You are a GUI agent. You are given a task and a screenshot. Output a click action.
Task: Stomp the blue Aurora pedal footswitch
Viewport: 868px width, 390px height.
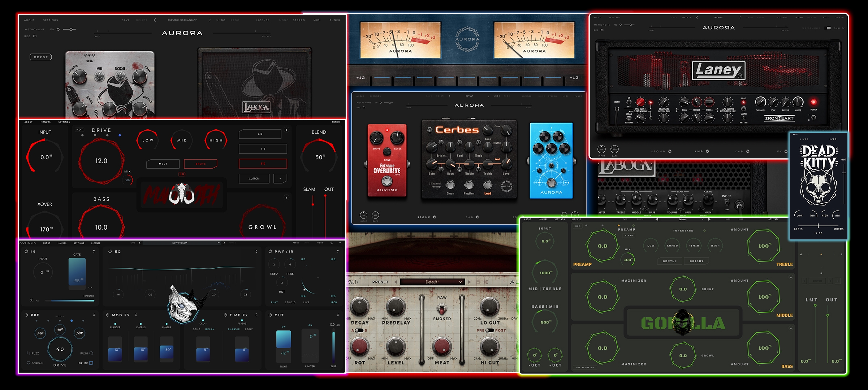click(x=551, y=183)
